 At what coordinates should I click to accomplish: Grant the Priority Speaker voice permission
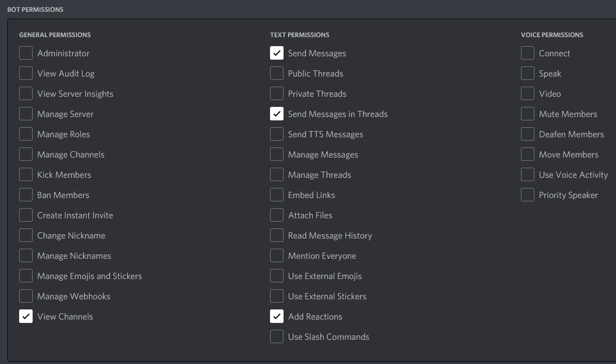[x=527, y=195]
